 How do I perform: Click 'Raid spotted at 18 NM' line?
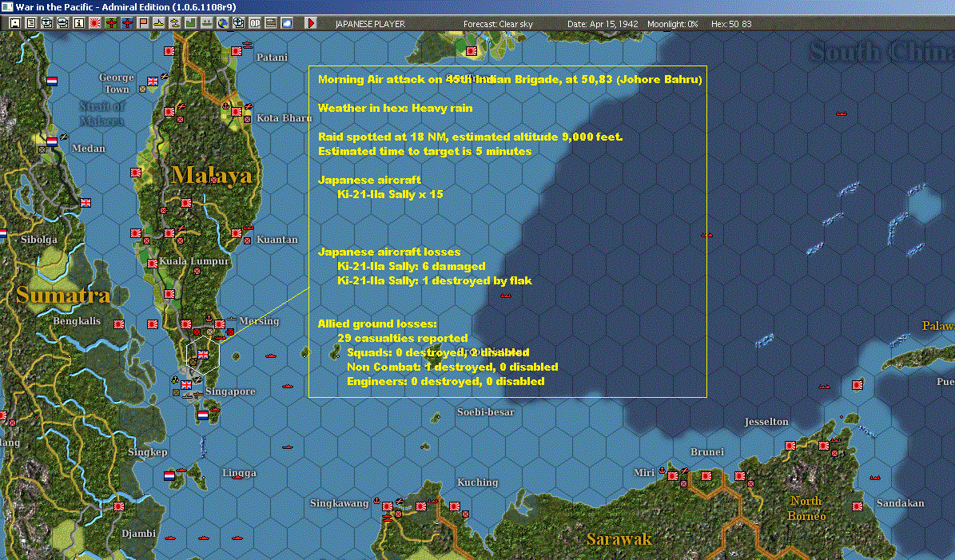point(382,137)
